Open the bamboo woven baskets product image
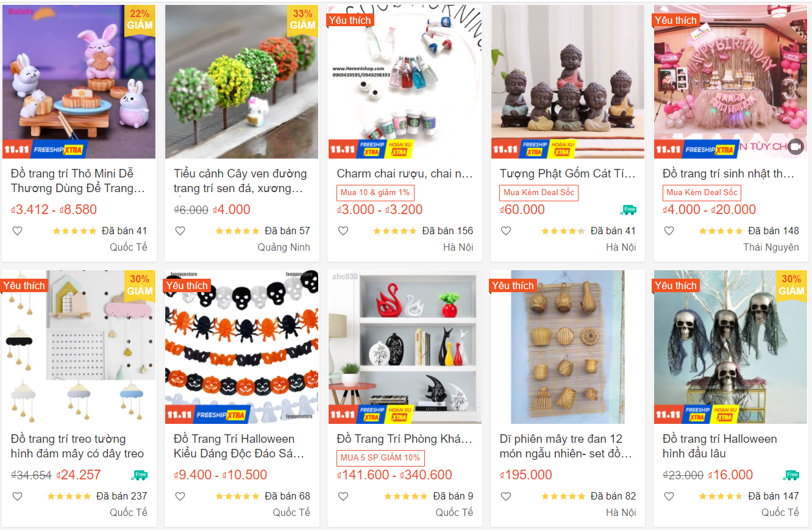The height and width of the screenshot is (530, 812). tap(568, 347)
